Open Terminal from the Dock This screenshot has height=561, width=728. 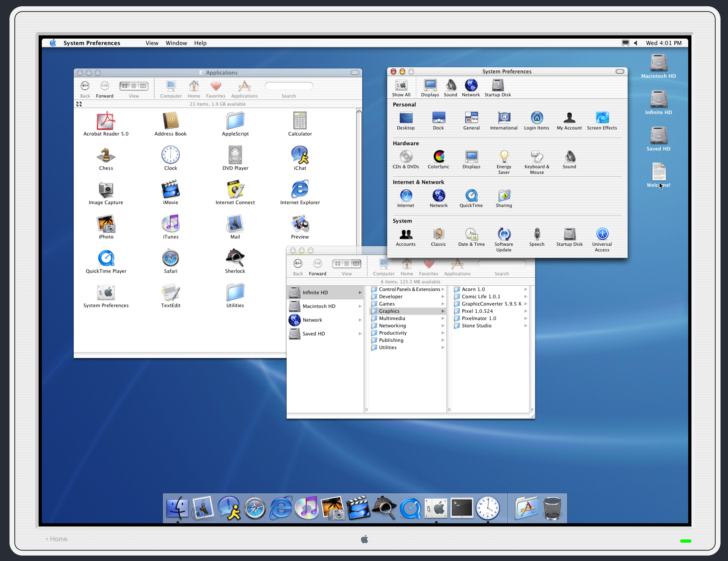tap(462, 508)
